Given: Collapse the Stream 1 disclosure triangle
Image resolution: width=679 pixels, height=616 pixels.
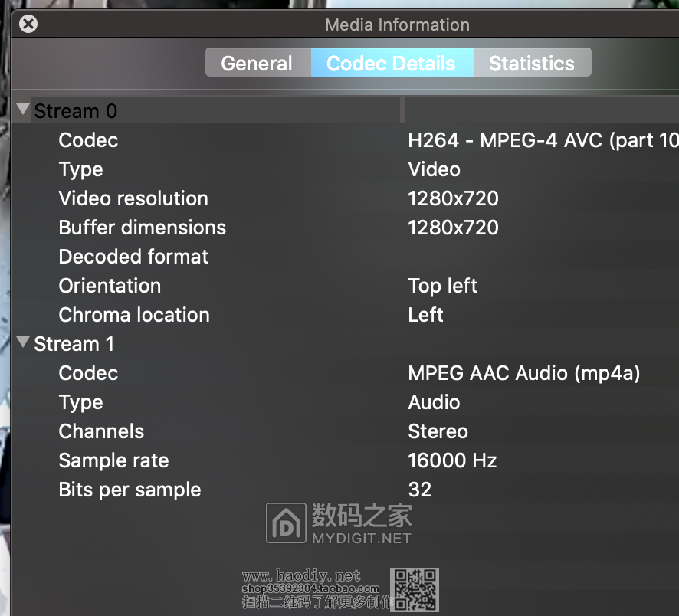Looking at the screenshot, I should pos(22,342).
